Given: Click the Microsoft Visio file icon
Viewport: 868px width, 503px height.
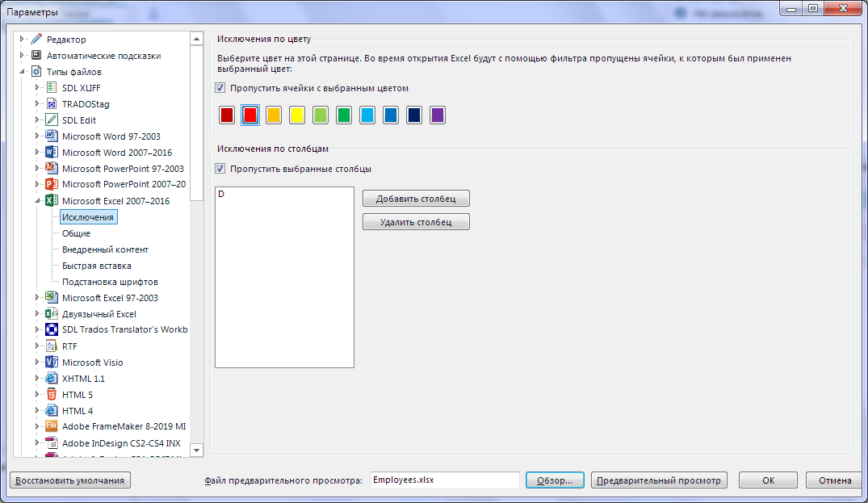Looking at the screenshot, I should (52, 363).
